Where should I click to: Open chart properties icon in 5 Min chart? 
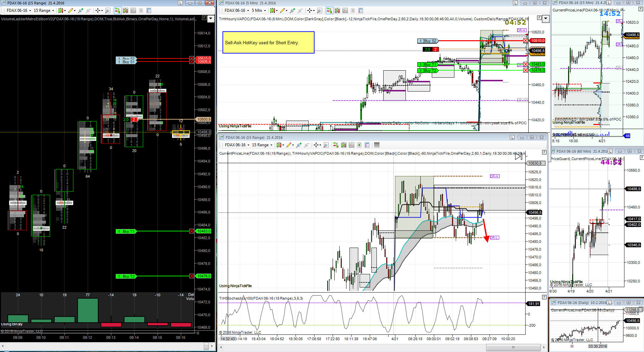coord(360,10)
